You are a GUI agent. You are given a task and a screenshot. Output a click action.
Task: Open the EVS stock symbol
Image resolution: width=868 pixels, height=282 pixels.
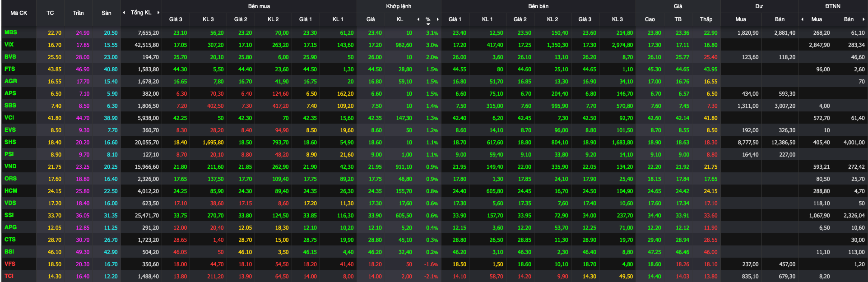click(x=10, y=130)
